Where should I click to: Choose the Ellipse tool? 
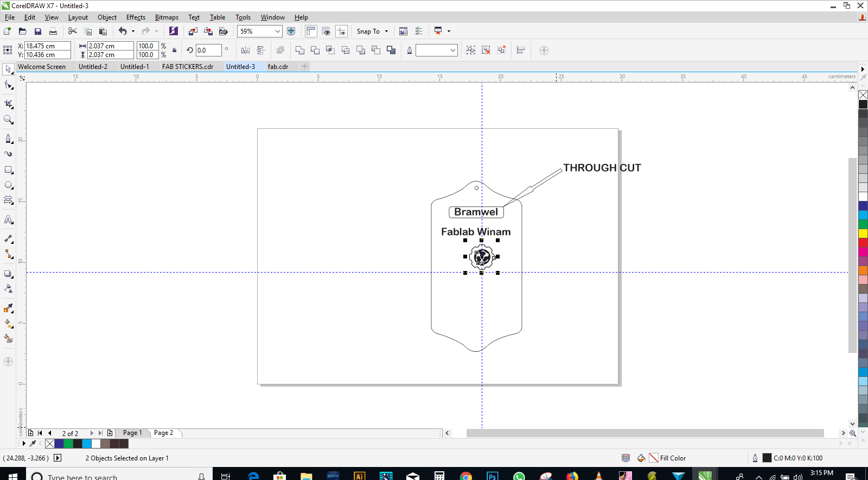click(x=8, y=185)
